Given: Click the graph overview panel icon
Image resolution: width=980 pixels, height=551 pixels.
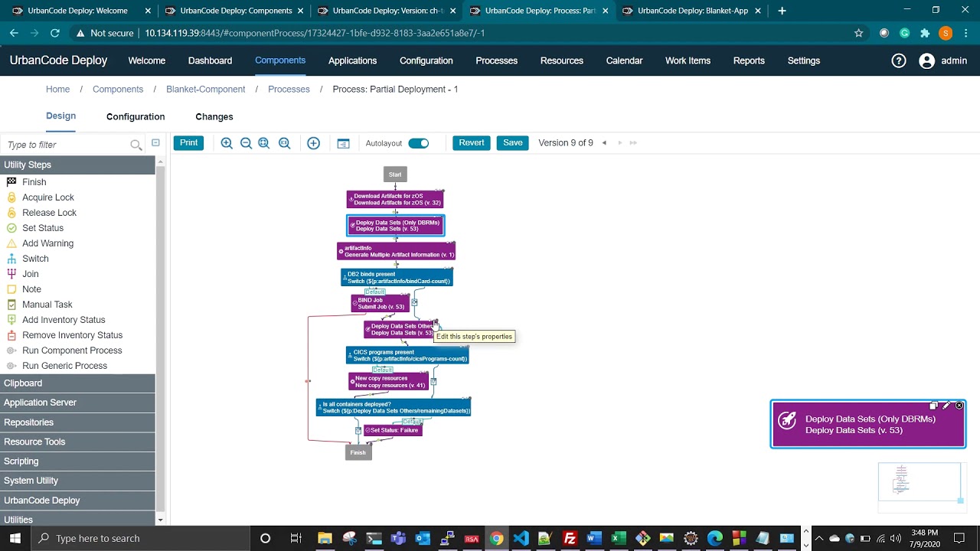Looking at the screenshot, I should [x=343, y=143].
